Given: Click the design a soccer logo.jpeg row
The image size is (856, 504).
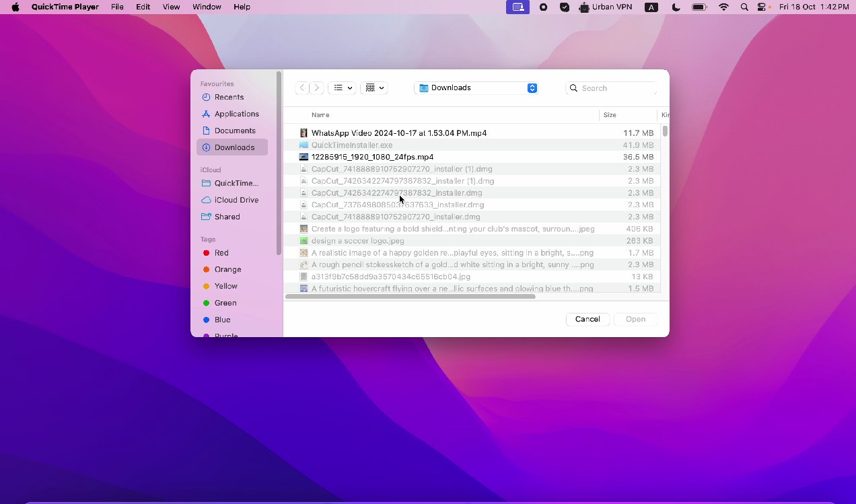Looking at the screenshot, I should [472, 241].
